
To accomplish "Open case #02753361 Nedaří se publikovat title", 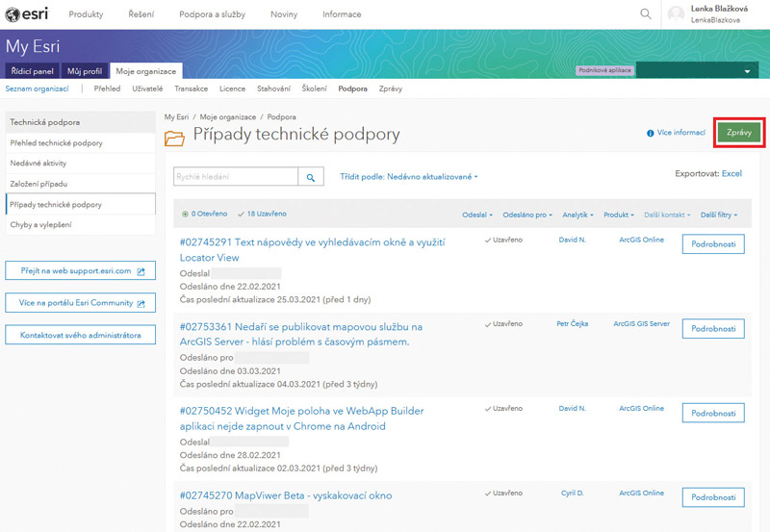I will 301,334.
